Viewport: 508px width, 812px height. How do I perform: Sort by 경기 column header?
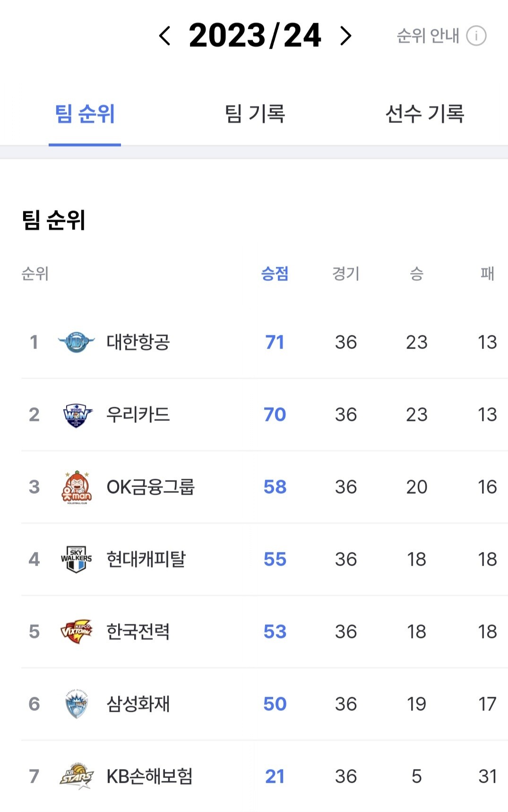346,274
